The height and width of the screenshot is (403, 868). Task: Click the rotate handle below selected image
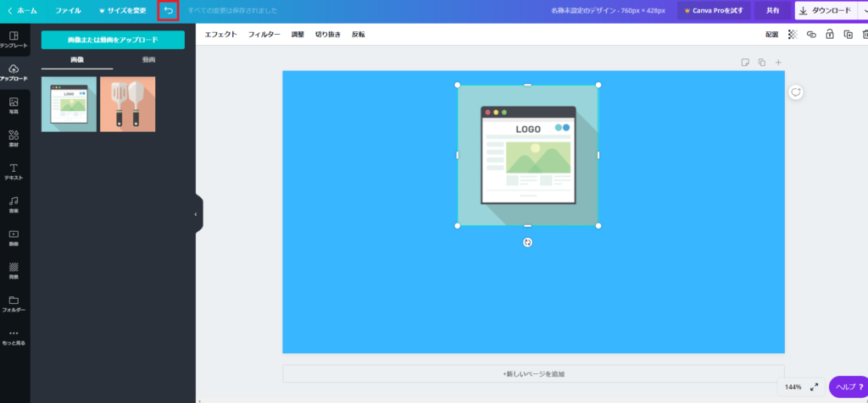coord(527,242)
